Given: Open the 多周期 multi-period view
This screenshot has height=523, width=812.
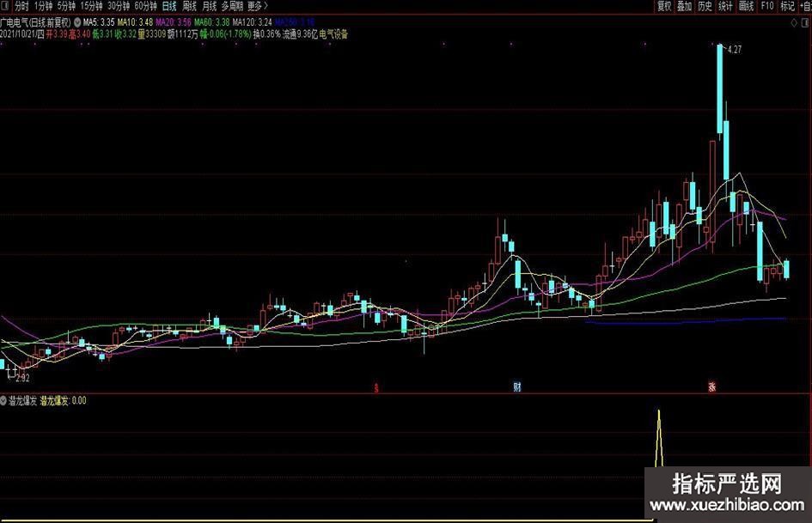Looking at the screenshot, I should [x=232, y=6].
